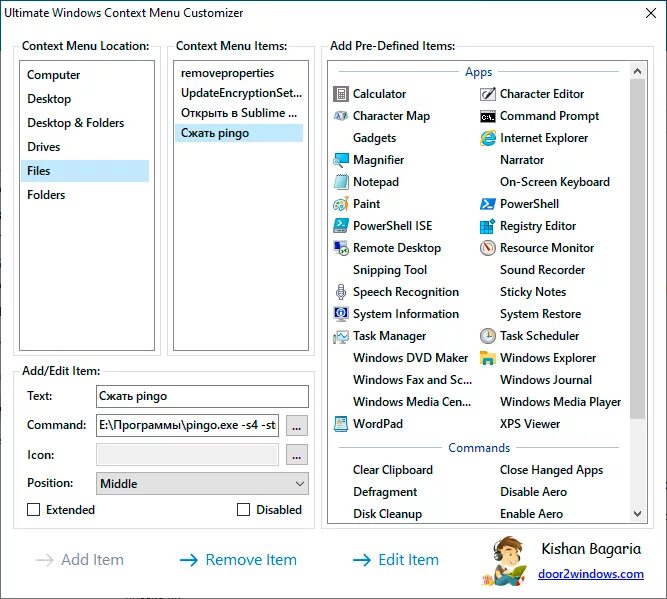
Task: Browse for Command file with ellipsis button
Action: [297, 425]
